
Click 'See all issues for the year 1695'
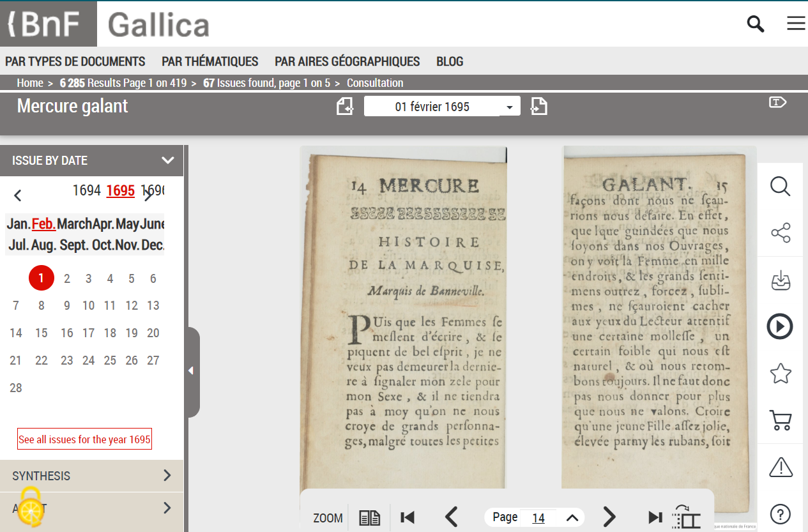[x=84, y=439]
